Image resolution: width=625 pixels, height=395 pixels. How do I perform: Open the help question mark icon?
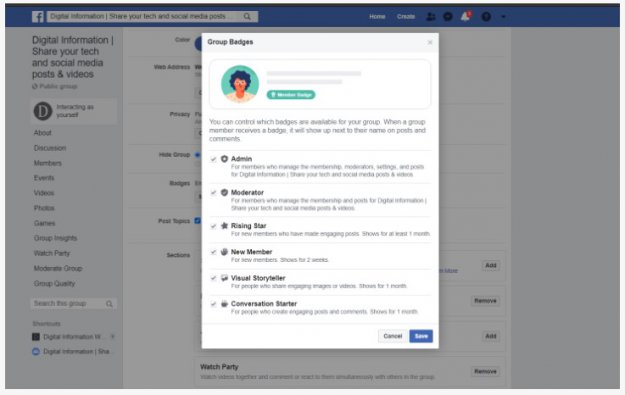pos(486,17)
